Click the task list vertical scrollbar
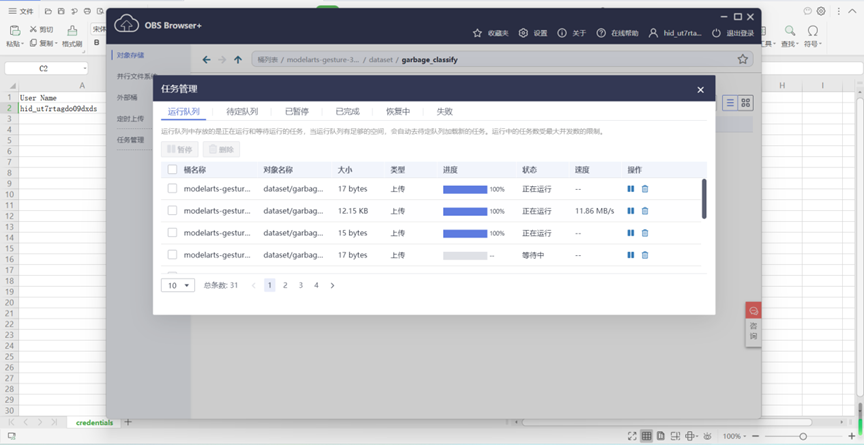Viewport: 864px width, 445px height. 704,198
